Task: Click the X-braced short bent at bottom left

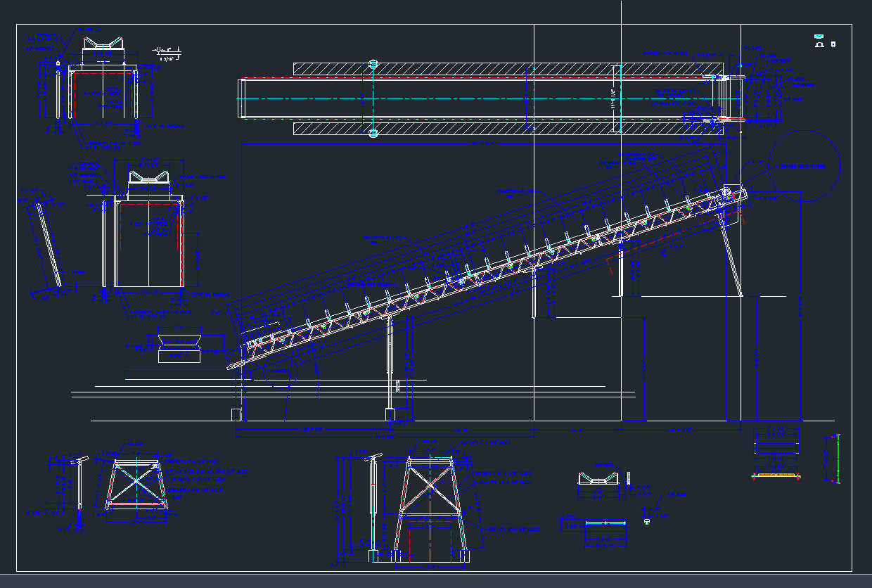Action: [136, 484]
